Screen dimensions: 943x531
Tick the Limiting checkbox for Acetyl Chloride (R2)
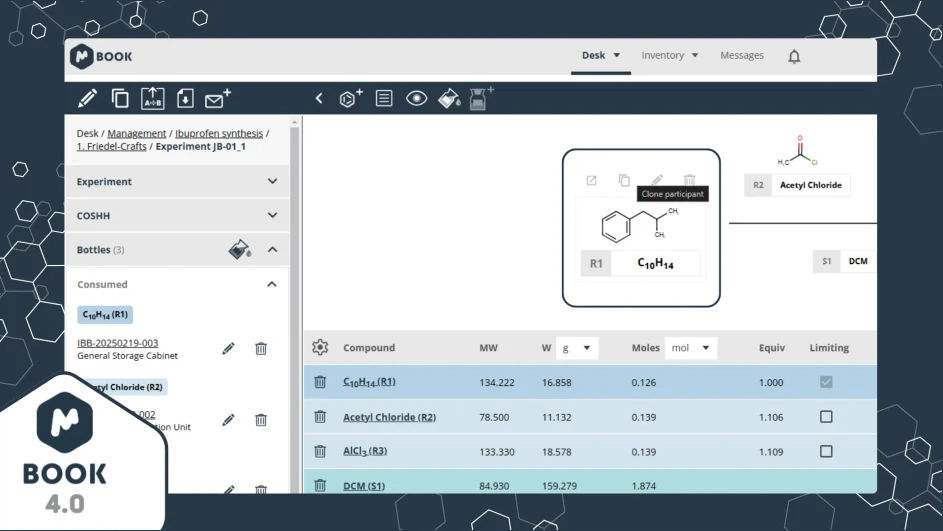tap(826, 417)
